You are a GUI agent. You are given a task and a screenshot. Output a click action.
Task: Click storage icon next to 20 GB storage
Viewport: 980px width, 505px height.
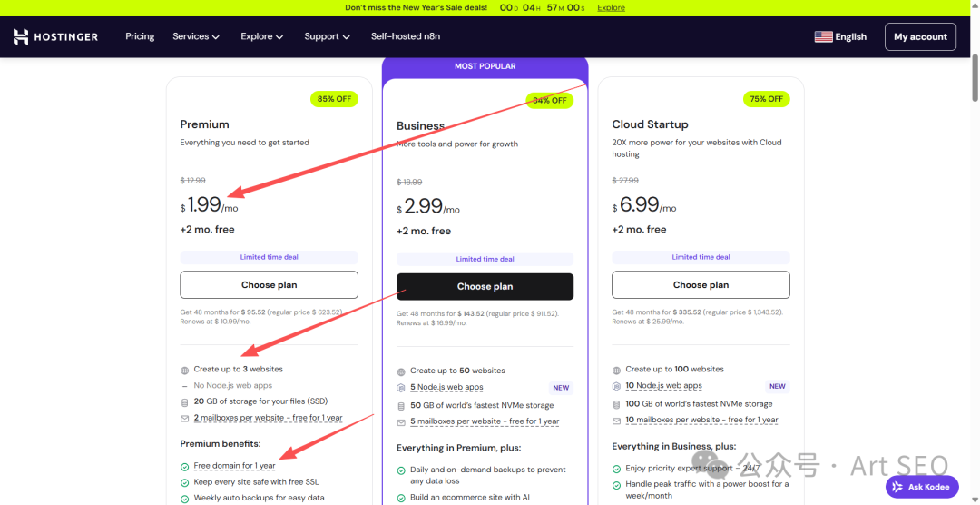tap(185, 401)
